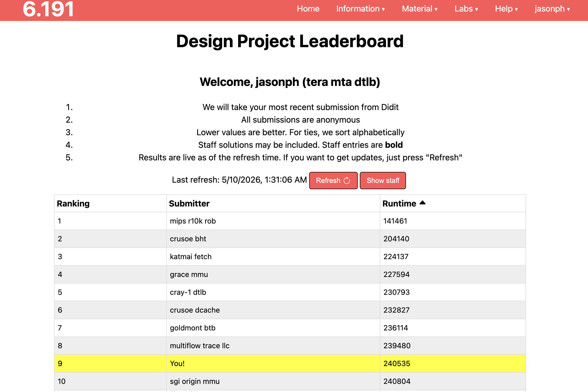Click the 'Welcome, jasonph (tera mta dtlb)' heading

[290, 82]
